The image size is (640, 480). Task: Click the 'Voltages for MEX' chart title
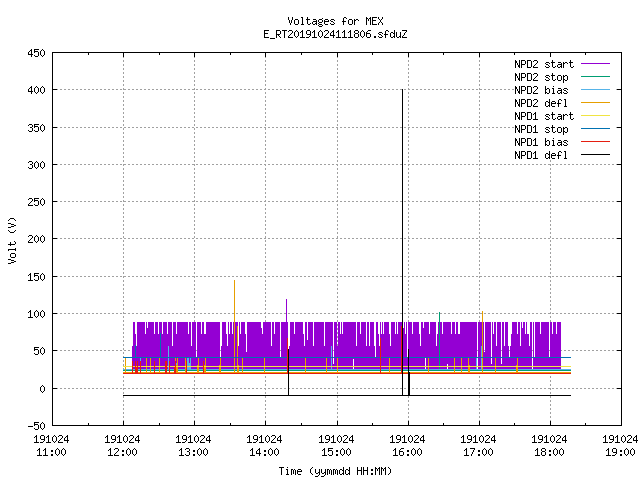[336, 21]
